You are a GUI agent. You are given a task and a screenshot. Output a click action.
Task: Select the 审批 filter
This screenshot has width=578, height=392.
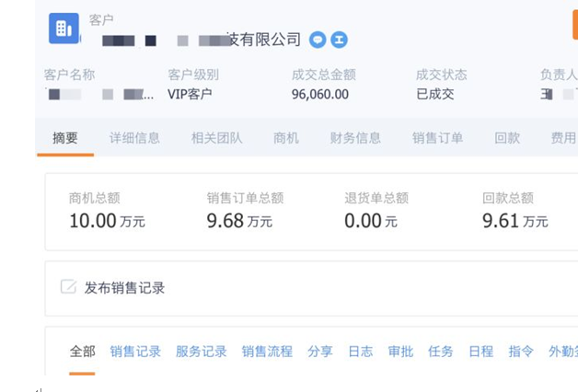[x=400, y=352]
